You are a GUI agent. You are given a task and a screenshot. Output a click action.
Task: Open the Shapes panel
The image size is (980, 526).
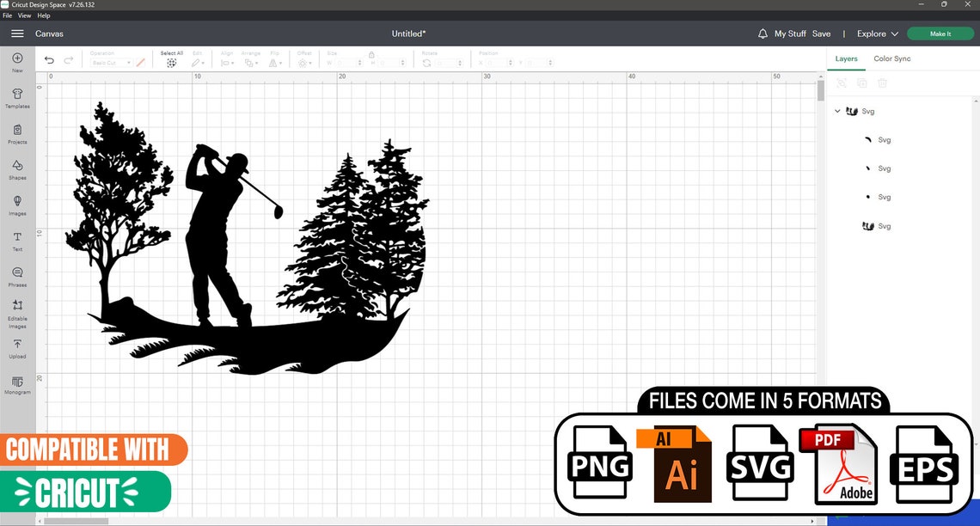coord(17,170)
